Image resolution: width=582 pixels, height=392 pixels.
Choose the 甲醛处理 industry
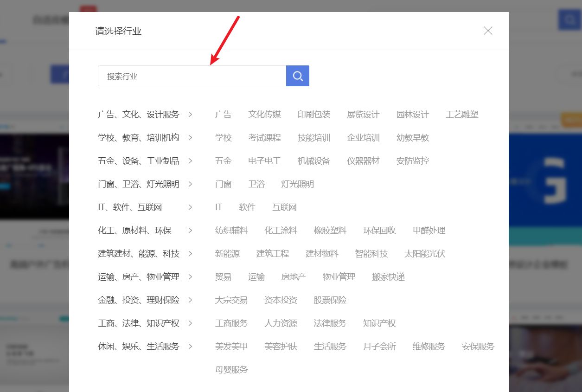pos(429,231)
